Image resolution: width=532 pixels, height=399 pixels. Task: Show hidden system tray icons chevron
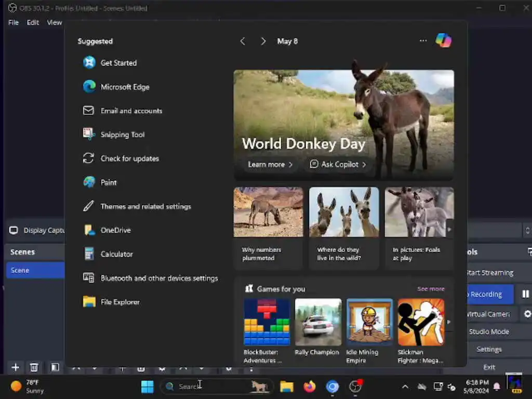405,387
